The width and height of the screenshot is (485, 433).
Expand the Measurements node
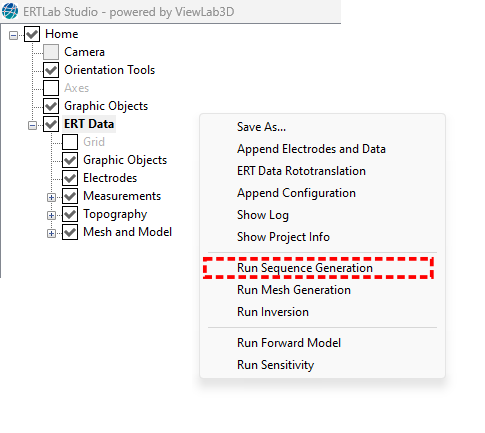click(51, 197)
